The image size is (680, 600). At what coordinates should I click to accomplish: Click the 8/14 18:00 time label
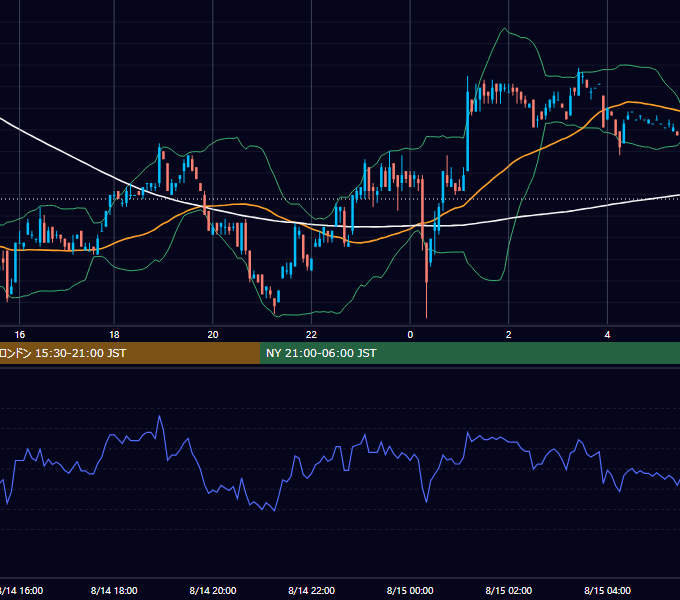click(x=114, y=590)
